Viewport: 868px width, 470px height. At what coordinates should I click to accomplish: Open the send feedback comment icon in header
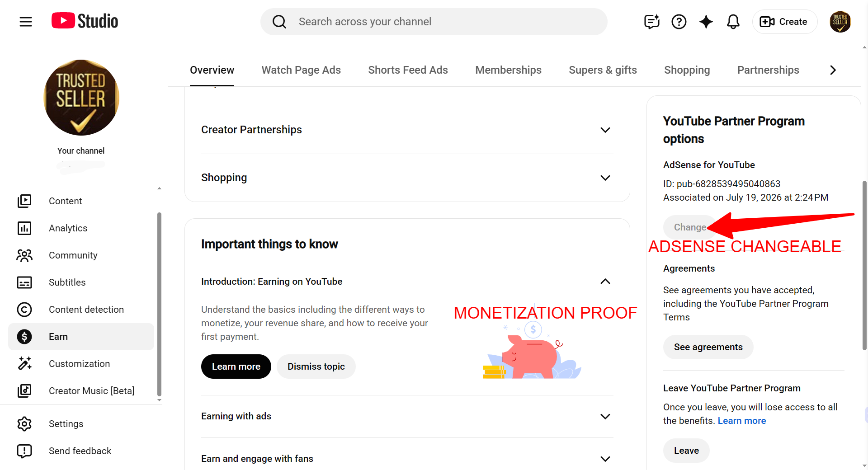tap(651, 21)
